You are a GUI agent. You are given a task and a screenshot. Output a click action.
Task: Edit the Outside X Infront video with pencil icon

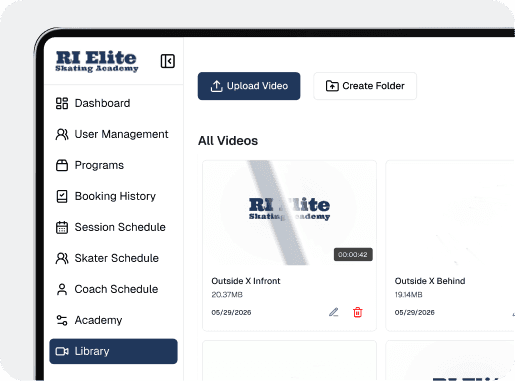coord(334,312)
